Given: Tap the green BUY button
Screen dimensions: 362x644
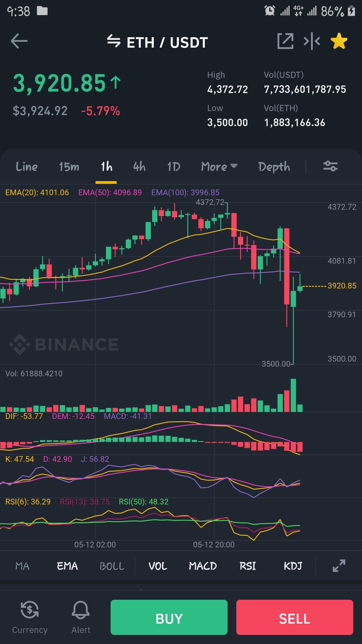Looking at the screenshot, I should coord(169,617).
